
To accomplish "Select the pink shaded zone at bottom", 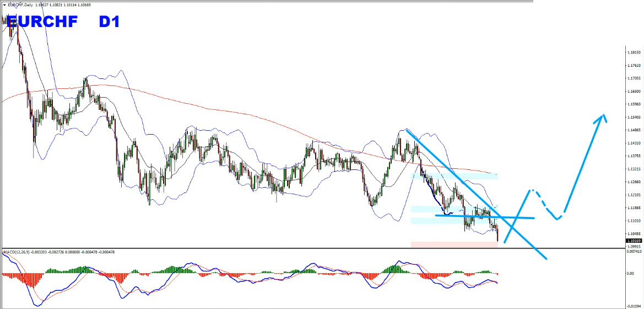I will [453, 244].
